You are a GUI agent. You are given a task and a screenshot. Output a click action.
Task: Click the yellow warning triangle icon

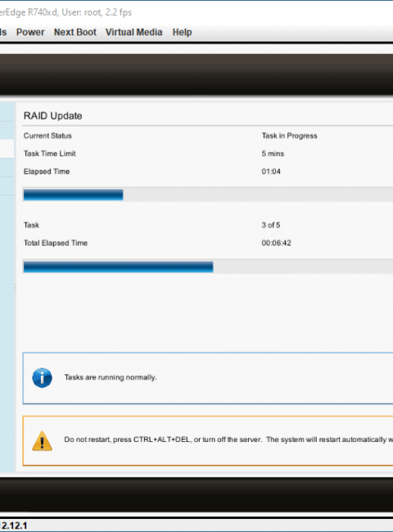click(x=42, y=440)
